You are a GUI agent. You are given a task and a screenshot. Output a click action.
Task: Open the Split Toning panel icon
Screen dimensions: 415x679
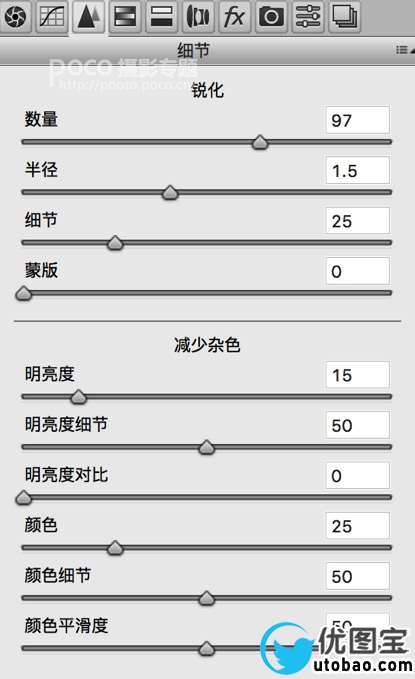coord(162,16)
